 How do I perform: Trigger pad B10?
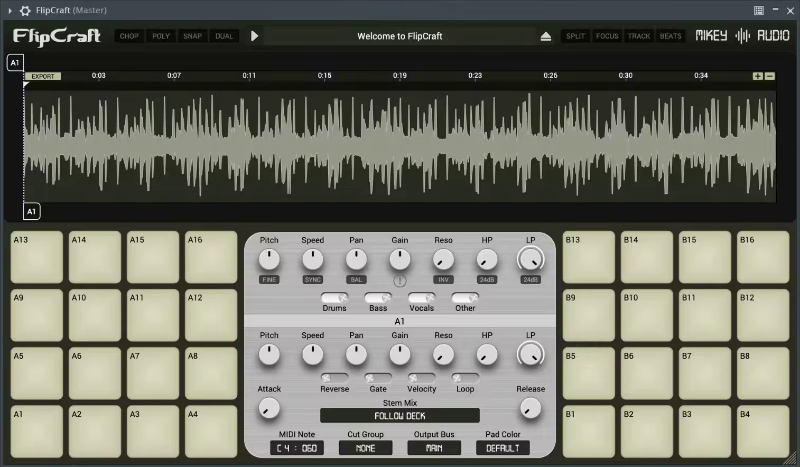point(647,315)
